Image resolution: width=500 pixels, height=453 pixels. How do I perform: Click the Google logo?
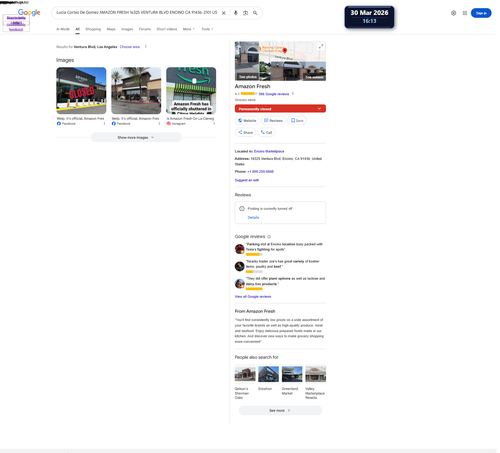point(29,12)
